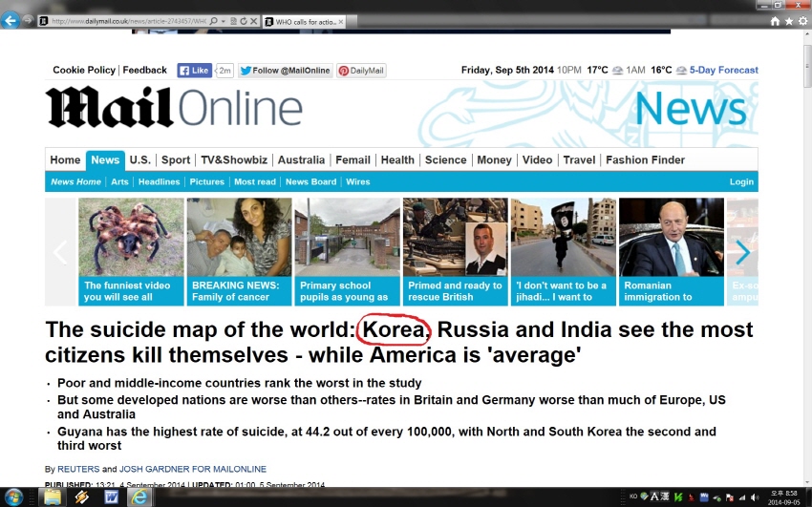Image resolution: width=812 pixels, height=507 pixels.
Task: Click the taskbar clock showing 2014-09-05
Action: [x=784, y=497]
